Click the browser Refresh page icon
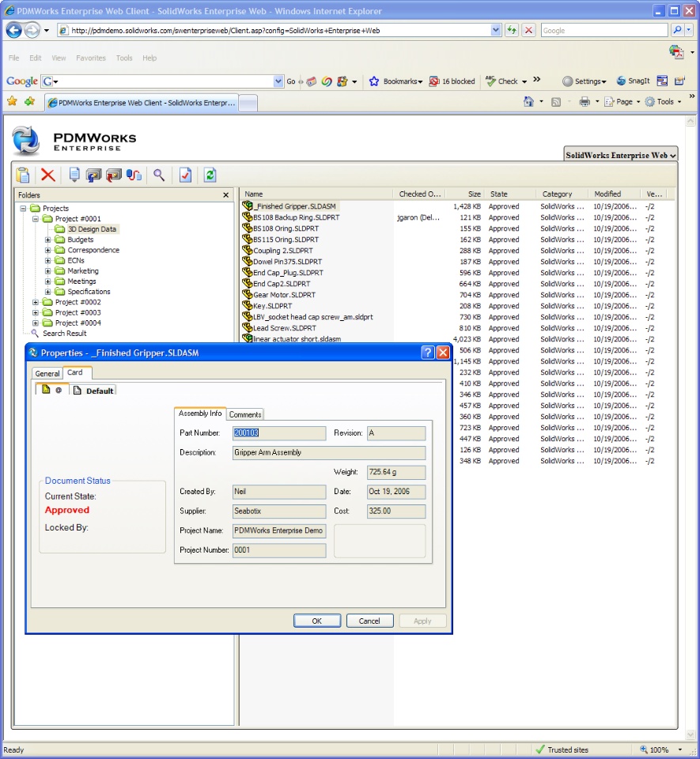Screen dimensions: 700x759 click(x=512, y=30)
